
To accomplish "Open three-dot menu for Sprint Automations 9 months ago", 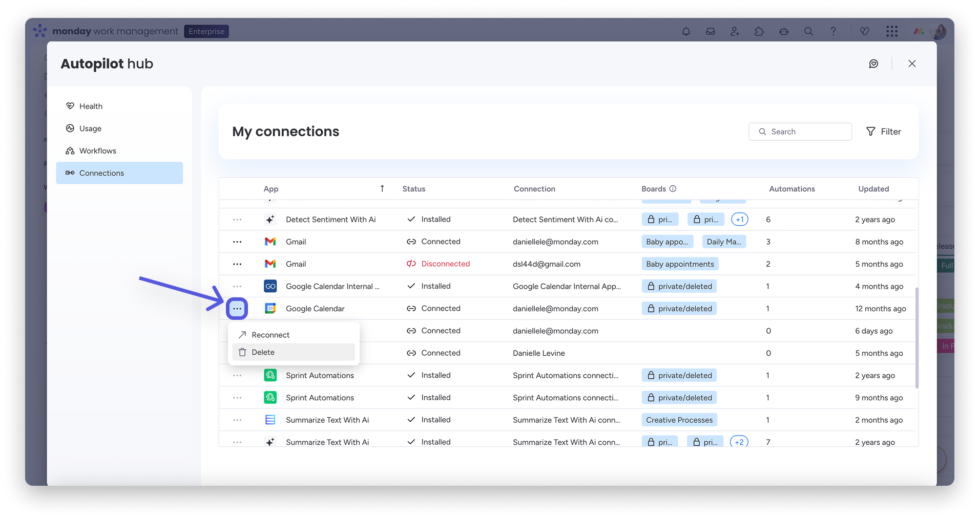I will [237, 398].
